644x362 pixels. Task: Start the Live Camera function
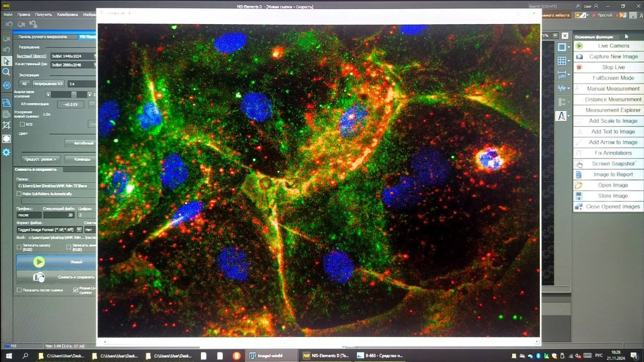pyautogui.click(x=608, y=46)
